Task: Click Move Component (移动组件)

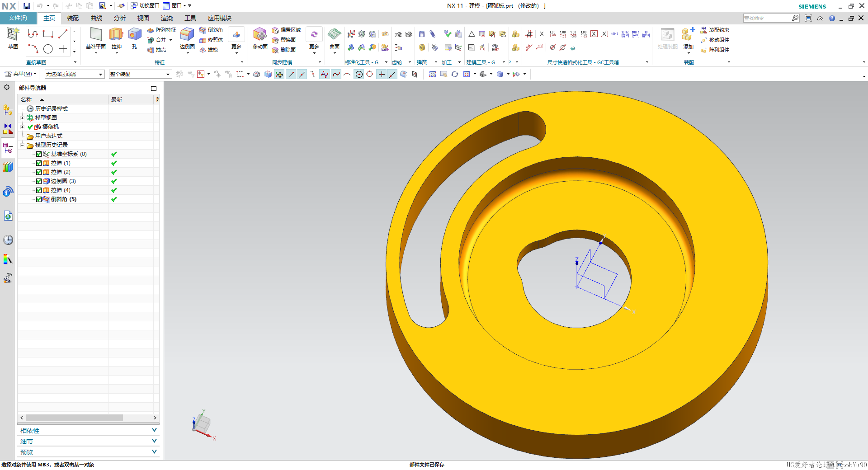Action: click(715, 40)
